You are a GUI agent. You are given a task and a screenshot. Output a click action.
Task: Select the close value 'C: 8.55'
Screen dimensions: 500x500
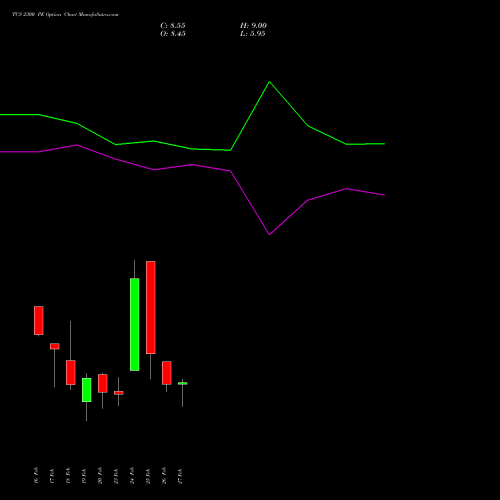click(173, 26)
